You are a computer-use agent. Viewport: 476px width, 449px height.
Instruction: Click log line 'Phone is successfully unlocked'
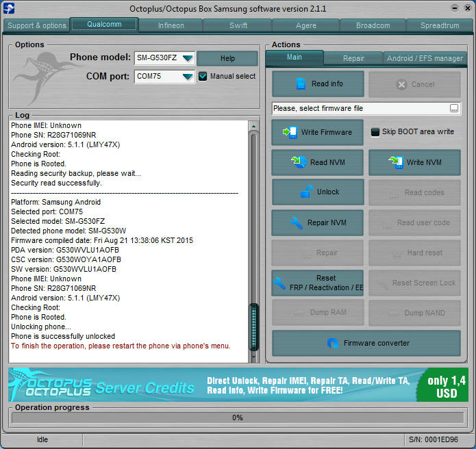[x=63, y=336]
